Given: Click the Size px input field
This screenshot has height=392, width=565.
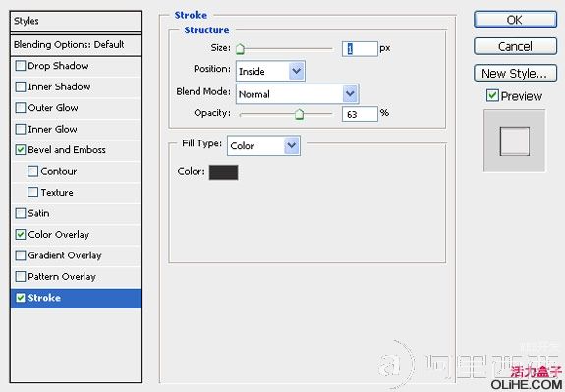Looking at the screenshot, I should tap(360, 49).
